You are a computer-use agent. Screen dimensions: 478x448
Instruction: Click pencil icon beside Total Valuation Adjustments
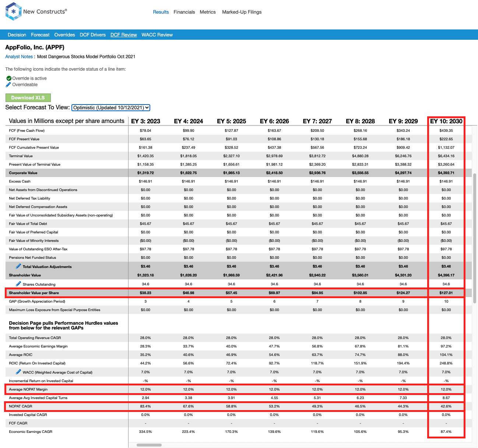coord(18,266)
